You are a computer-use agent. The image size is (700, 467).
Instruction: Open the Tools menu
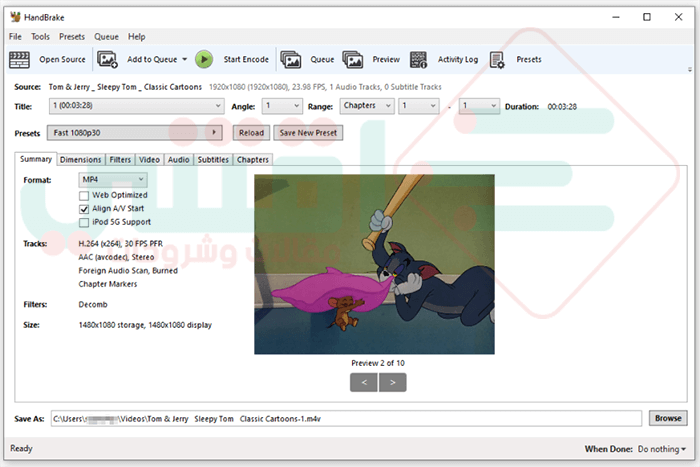(40, 37)
